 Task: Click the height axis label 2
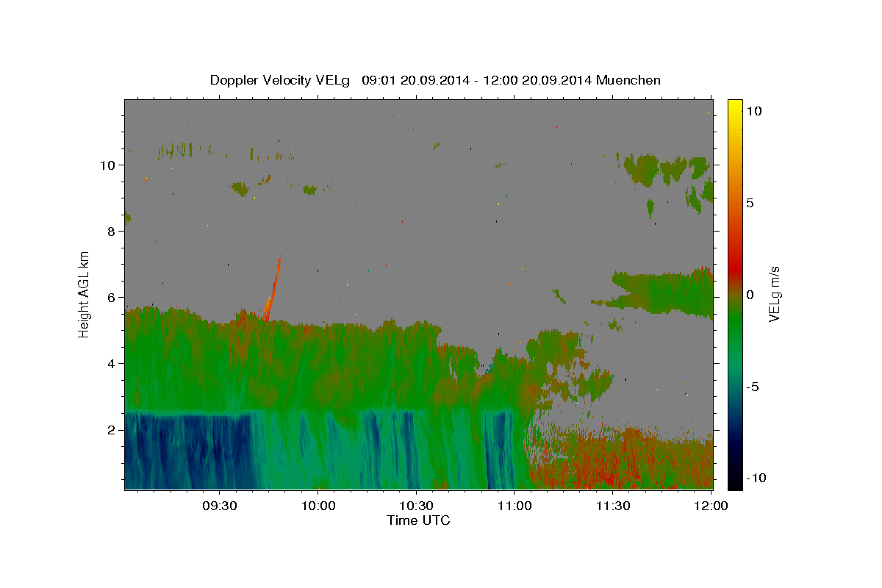pos(111,429)
